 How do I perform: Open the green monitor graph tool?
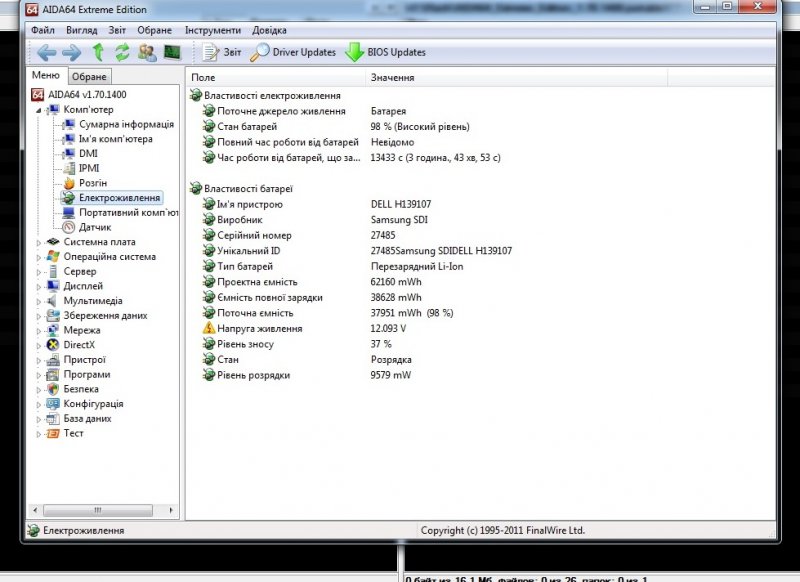click(x=172, y=52)
